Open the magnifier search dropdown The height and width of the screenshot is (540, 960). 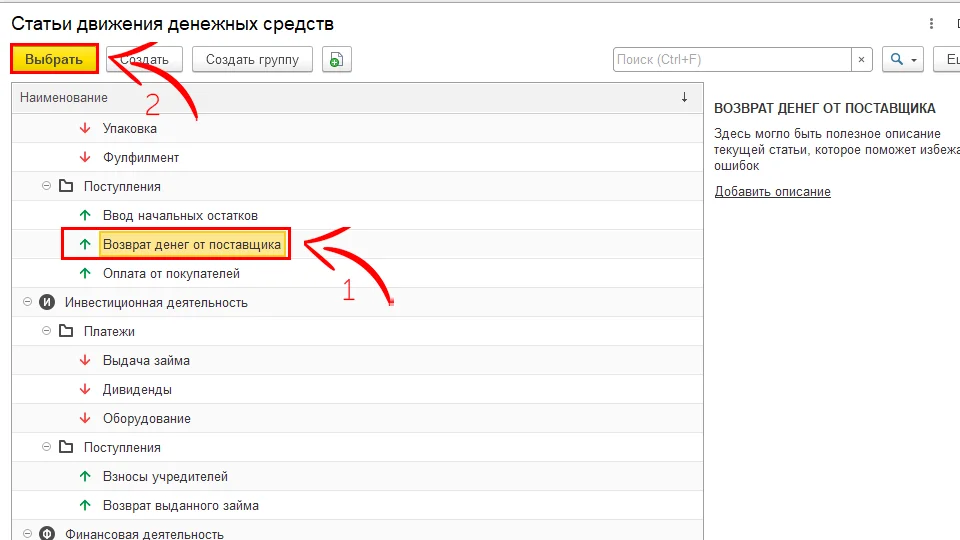902,60
